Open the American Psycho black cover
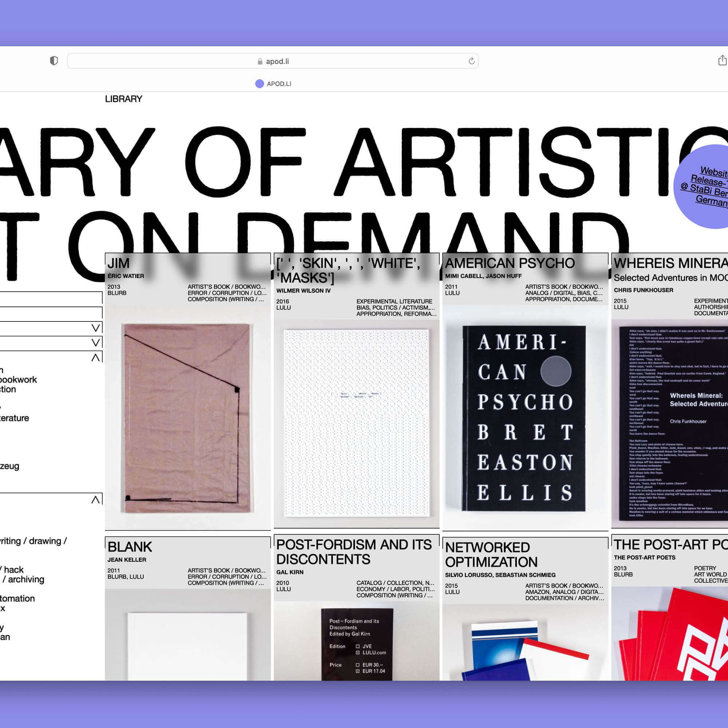The height and width of the screenshot is (728, 728). (524, 418)
